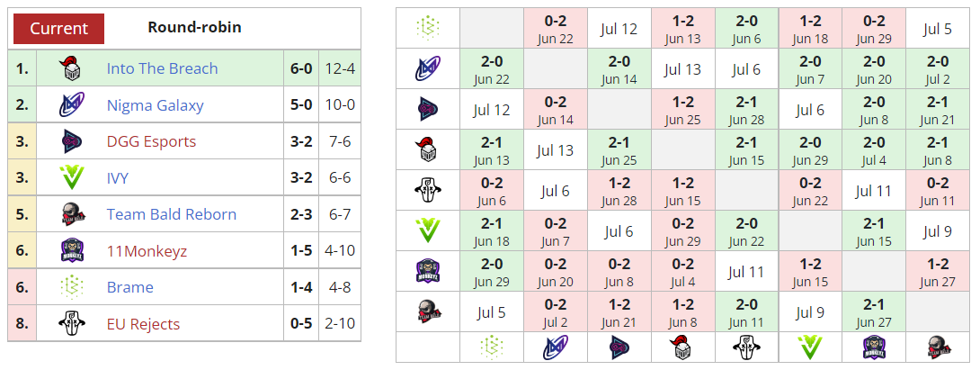Click DGG Esports logo in standings list
The image size is (980, 370).
pyautogui.click(x=71, y=141)
